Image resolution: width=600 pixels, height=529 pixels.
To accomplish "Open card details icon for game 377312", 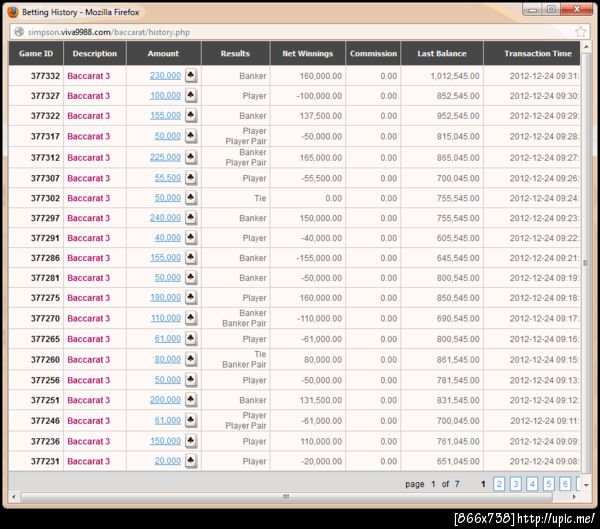I will point(191,157).
